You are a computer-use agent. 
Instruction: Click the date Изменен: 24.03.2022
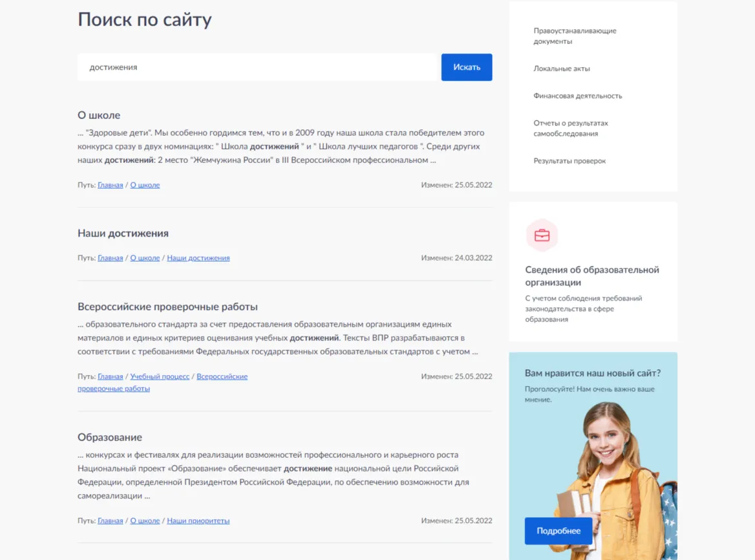click(x=456, y=258)
